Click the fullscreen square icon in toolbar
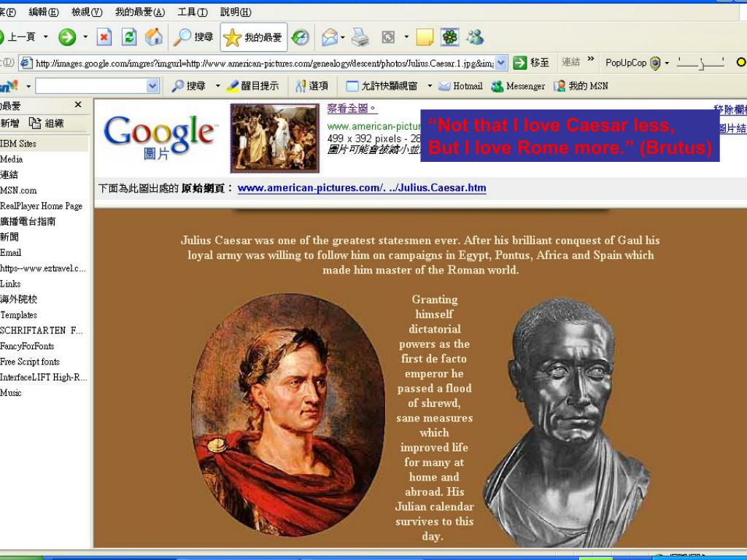 pos(388,37)
